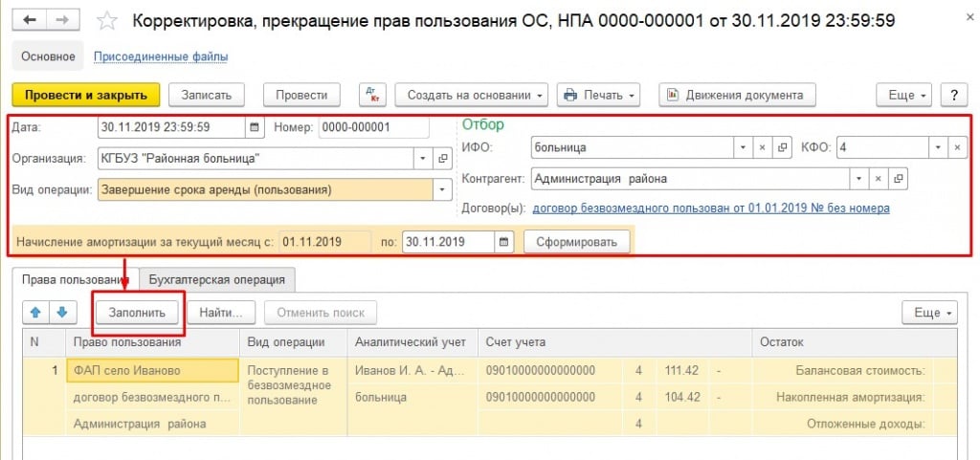Click the help question mark button

(x=953, y=95)
